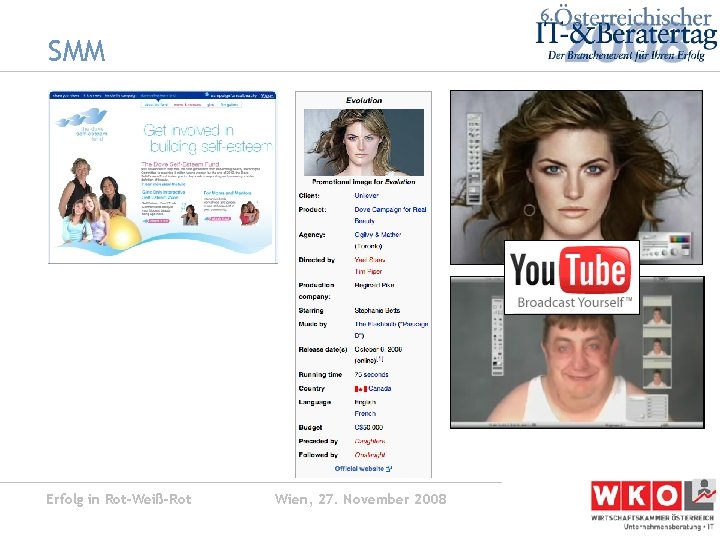720x540 pixels.
Task: Click the 'For Moms and Mentors' section heading
Action: pos(227,193)
